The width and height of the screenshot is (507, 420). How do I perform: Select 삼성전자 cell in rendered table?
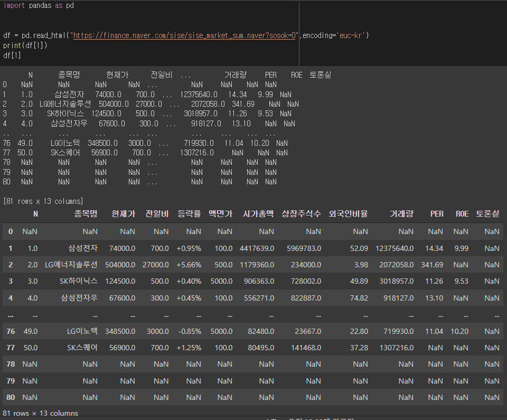coord(83,248)
